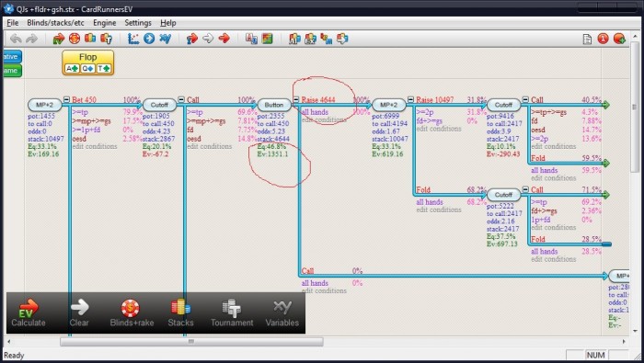Select the Button player node
This screenshot has height=363, width=644.
(x=274, y=105)
